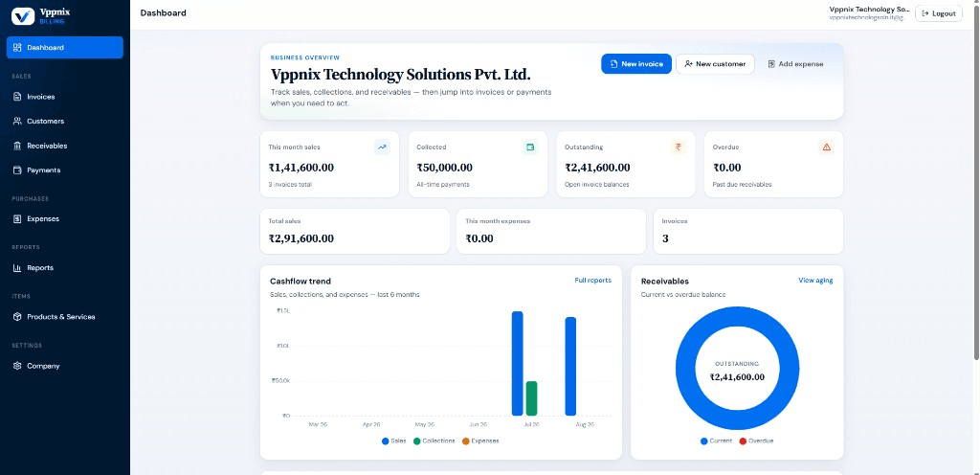Click the 'Receivables' chart card heading
The width and height of the screenshot is (980, 475).
click(665, 282)
